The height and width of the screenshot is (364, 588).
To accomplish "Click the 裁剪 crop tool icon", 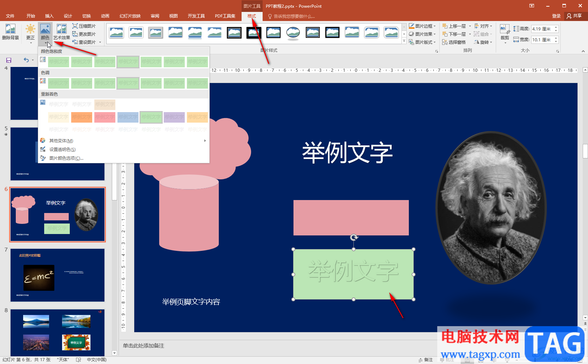I will coord(505,29).
